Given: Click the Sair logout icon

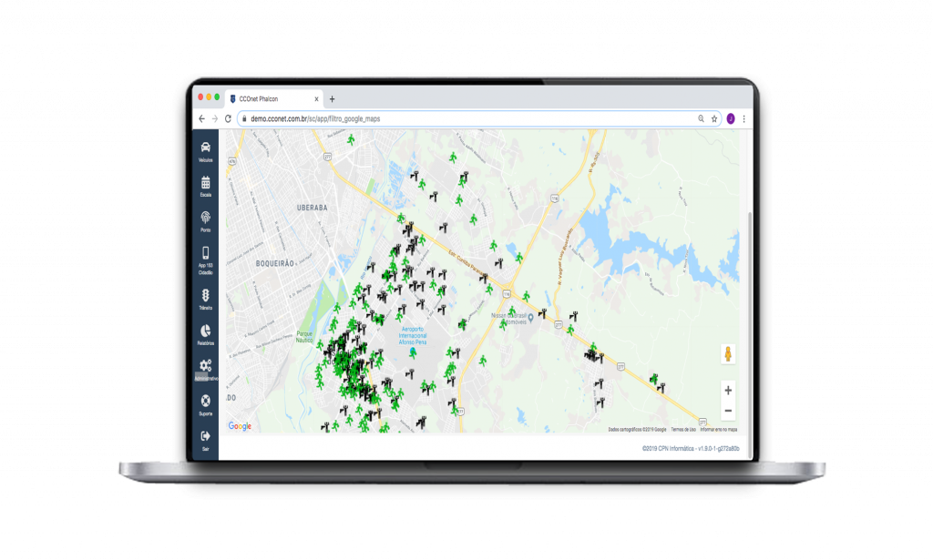Looking at the screenshot, I should pos(206,437).
